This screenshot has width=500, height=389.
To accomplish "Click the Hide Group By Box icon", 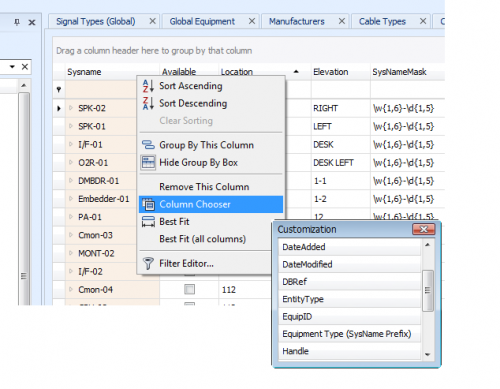I will [148, 162].
